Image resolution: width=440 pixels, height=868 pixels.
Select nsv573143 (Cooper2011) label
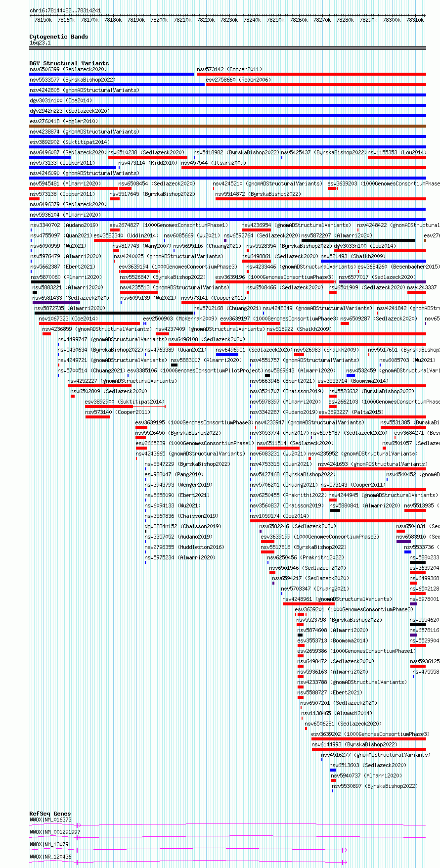[353, 485]
